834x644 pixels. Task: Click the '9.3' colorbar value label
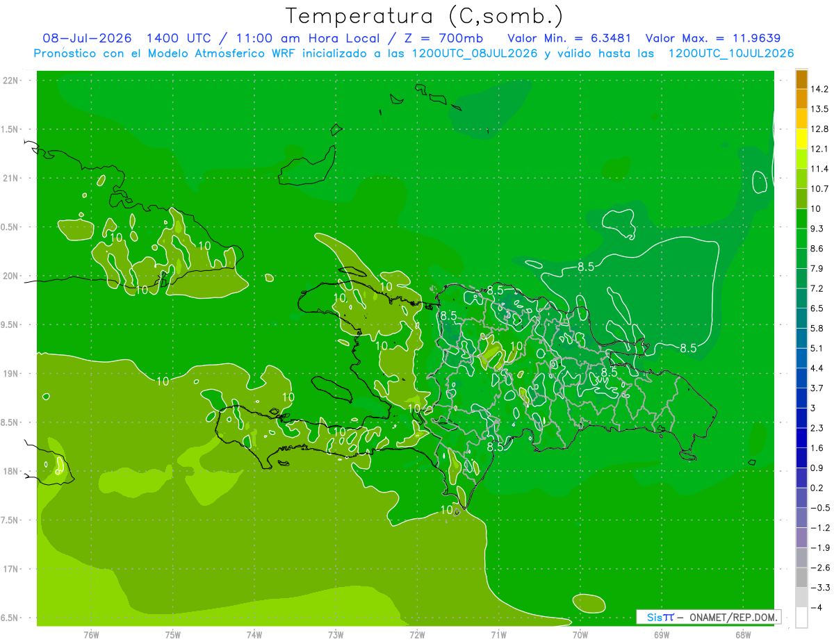pyautogui.click(x=817, y=229)
